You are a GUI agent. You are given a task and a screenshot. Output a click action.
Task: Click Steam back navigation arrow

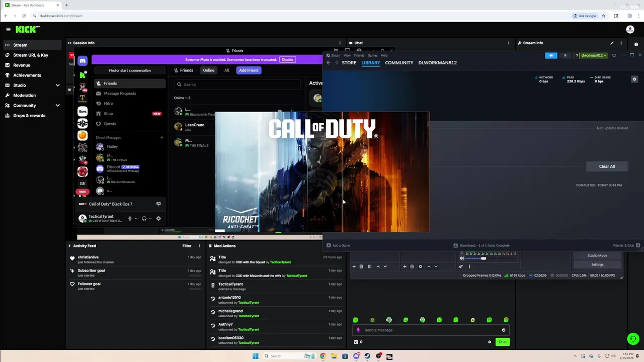328,63
